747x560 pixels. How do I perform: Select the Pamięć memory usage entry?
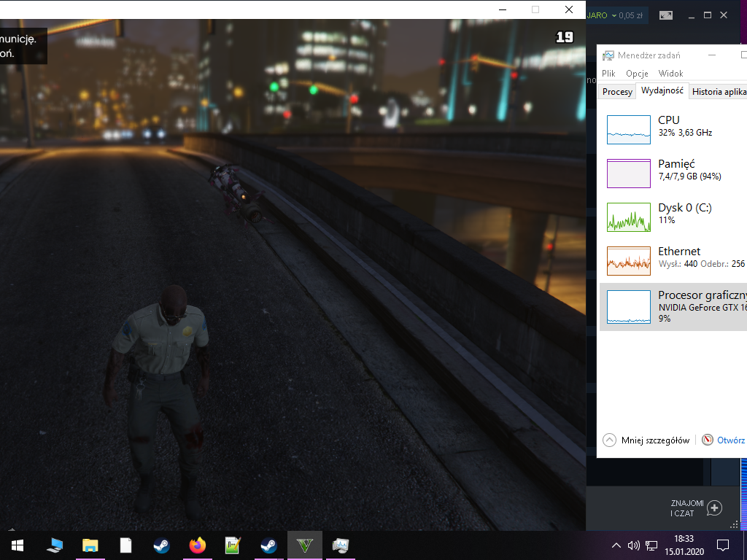click(673, 173)
